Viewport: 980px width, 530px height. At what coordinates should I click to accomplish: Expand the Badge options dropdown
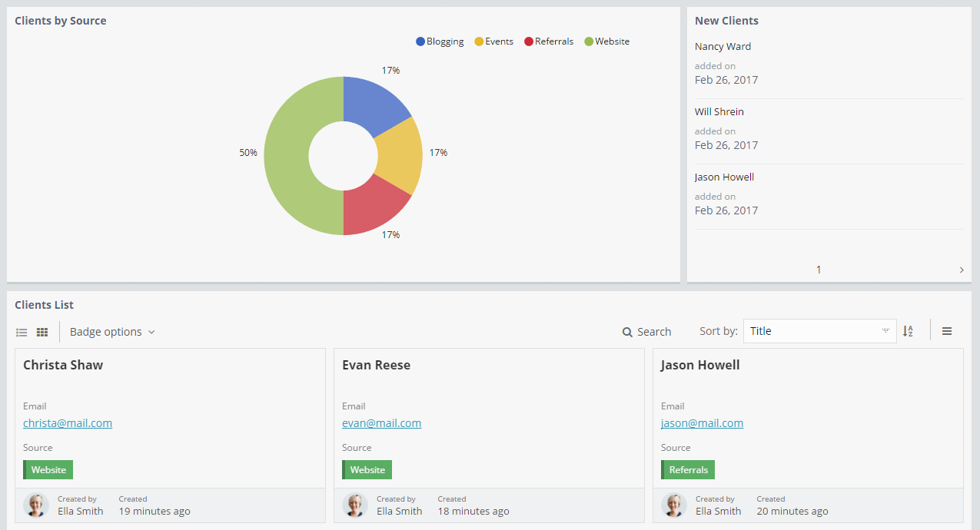(x=112, y=332)
